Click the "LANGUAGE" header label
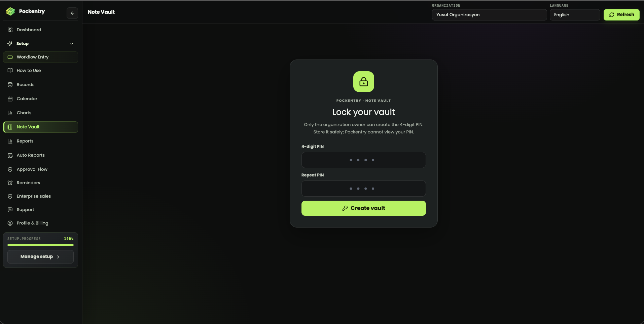Viewport: 644px width, 324px height. [559, 6]
